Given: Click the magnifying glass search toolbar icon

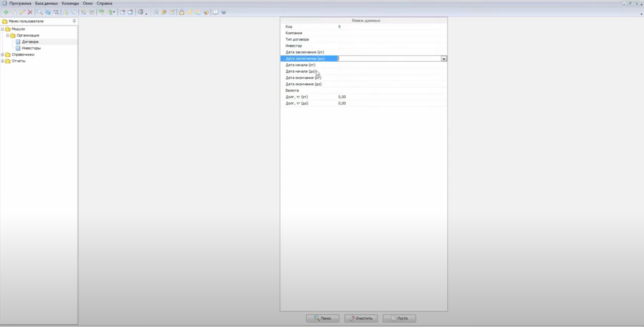Looking at the screenshot, I should (x=40, y=12).
